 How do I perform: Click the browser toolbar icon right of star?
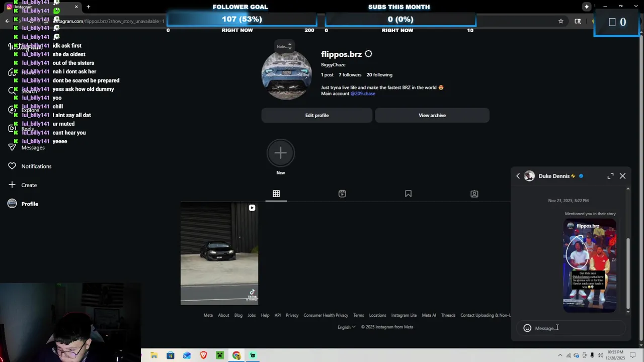click(578, 21)
